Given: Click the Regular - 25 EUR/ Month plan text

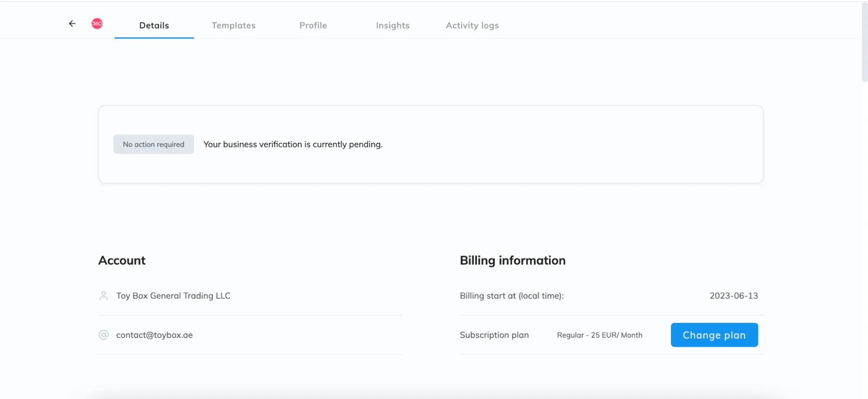Looking at the screenshot, I should pyautogui.click(x=600, y=335).
